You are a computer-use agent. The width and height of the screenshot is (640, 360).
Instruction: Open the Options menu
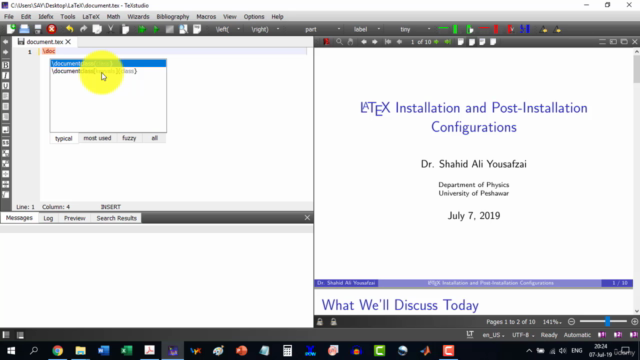[254, 17]
